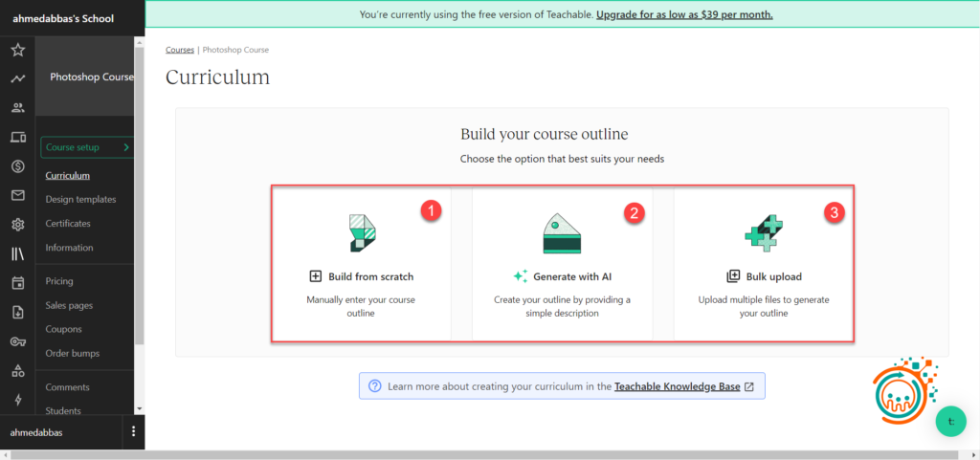Click the lightning bolt icon in sidebar
Image resolution: width=980 pixels, height=460 pixels.
pyautogui.click(x=17, y=400)
